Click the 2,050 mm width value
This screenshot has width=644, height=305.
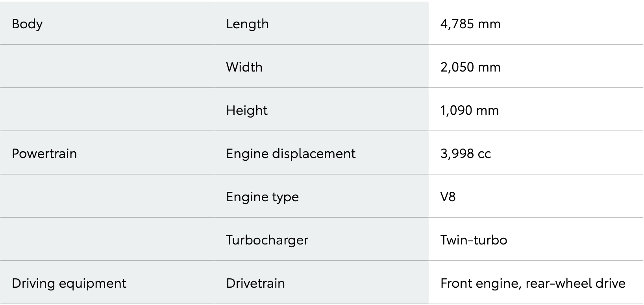[470, 67]
